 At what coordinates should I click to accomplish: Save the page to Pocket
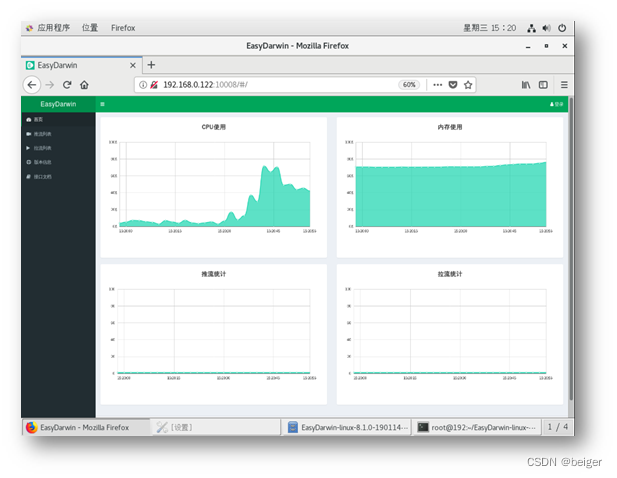[x=453, y=85]
